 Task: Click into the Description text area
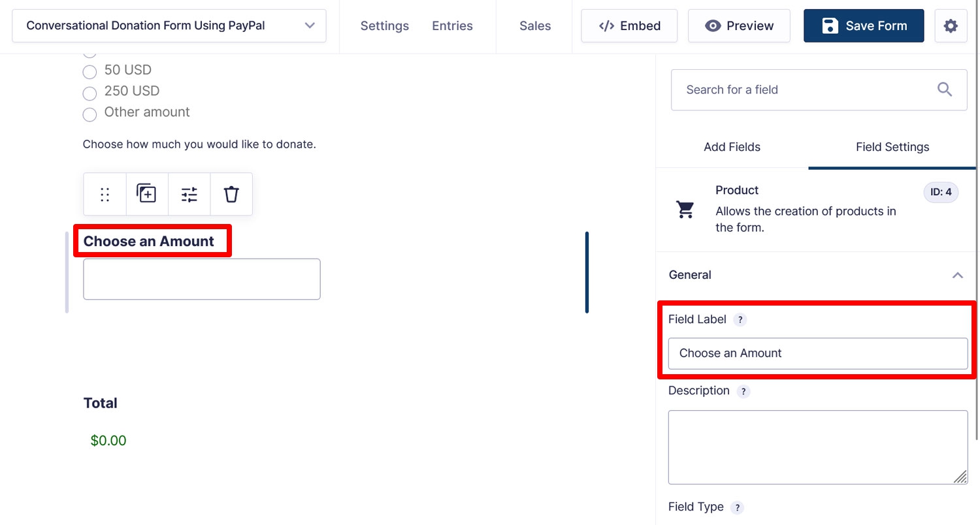coord(818,447)
